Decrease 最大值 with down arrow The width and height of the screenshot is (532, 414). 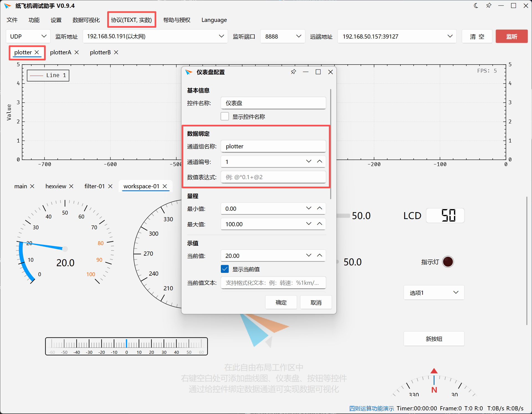[309, 224]
